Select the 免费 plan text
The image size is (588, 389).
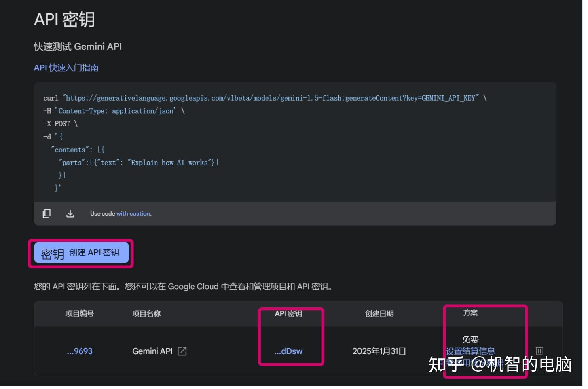pos(470,339)
